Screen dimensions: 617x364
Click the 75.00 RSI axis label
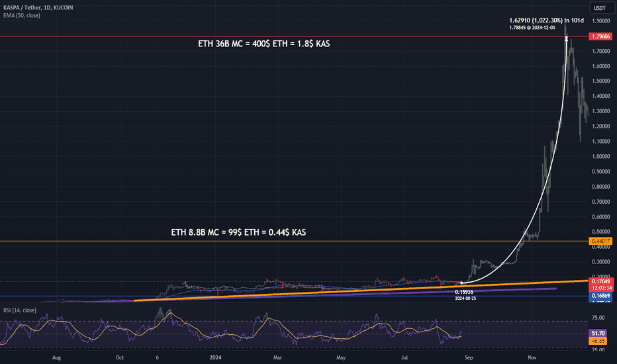pyautogui.click(x=598, y=318)
